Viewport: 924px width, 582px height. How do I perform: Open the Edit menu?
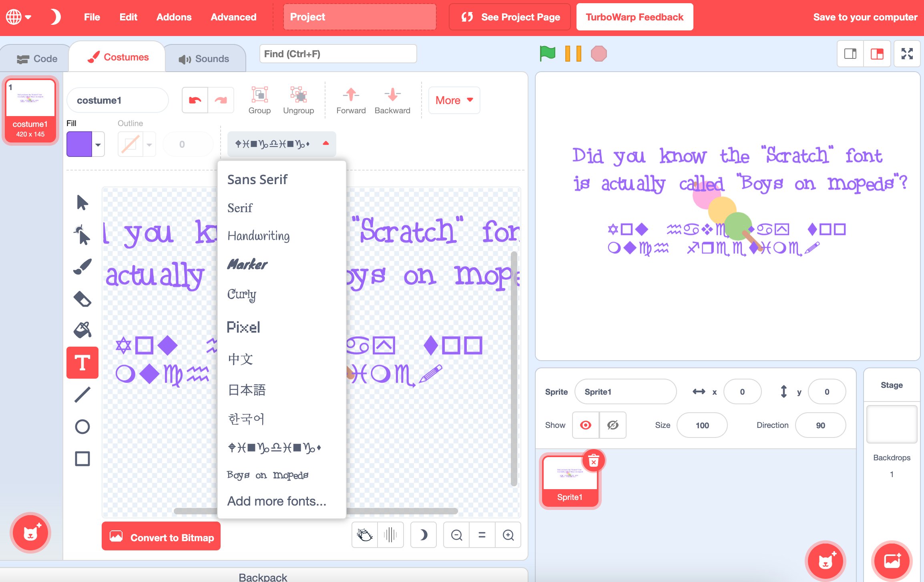pyautogui.click(x=128, y=17)
